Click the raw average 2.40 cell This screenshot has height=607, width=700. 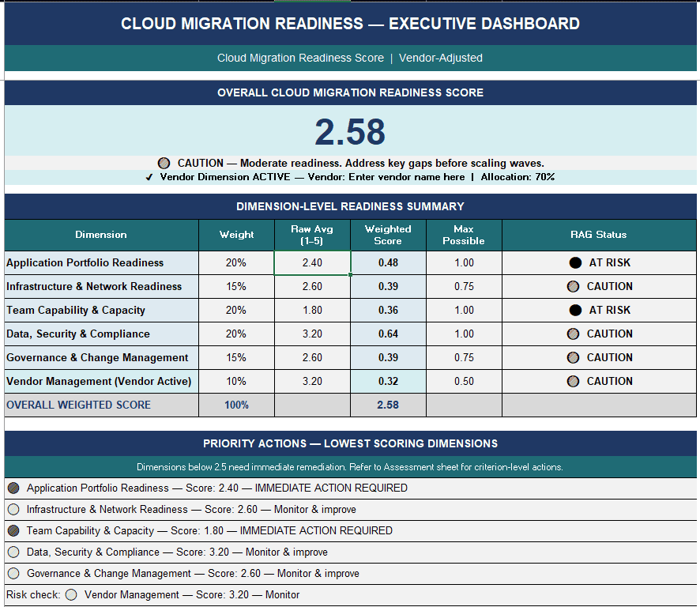pyautogui.click(x=312, y=262)
